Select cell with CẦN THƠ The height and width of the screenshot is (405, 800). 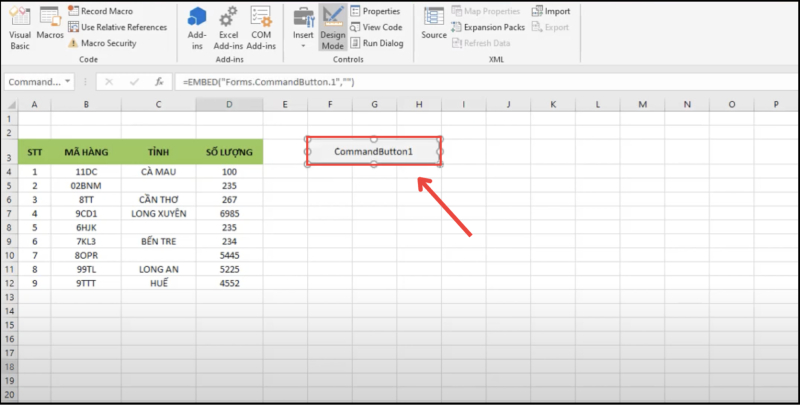tap(159, 199)
